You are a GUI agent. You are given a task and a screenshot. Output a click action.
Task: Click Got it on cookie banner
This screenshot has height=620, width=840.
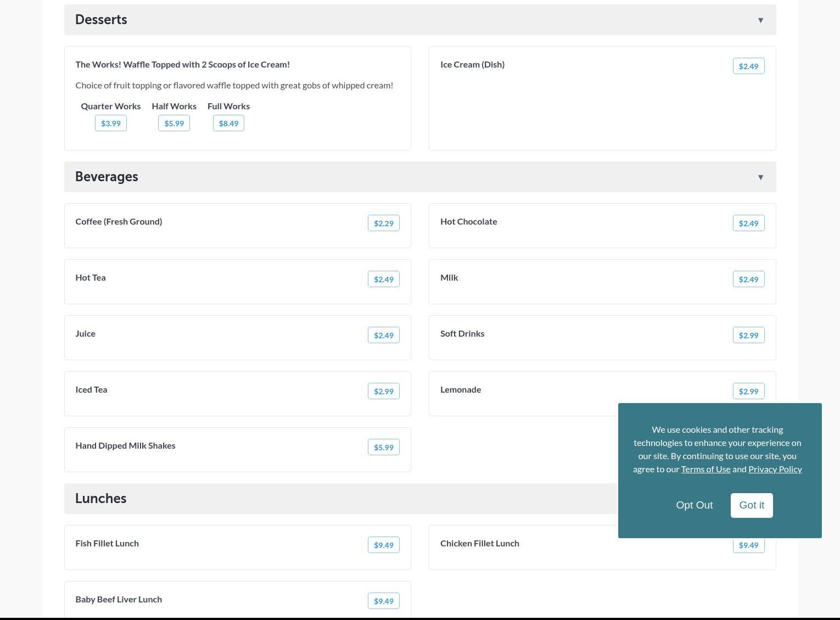[x=751, y=505]
